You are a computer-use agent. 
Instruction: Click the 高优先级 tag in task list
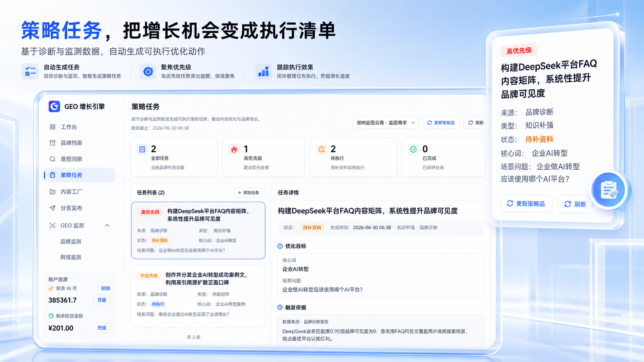(x=150, y=212)
